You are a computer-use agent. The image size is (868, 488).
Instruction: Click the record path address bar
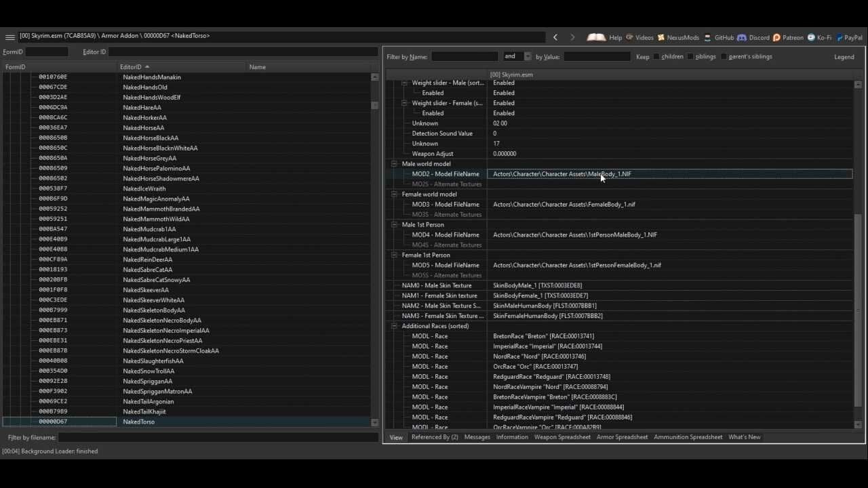click(281, 36)
